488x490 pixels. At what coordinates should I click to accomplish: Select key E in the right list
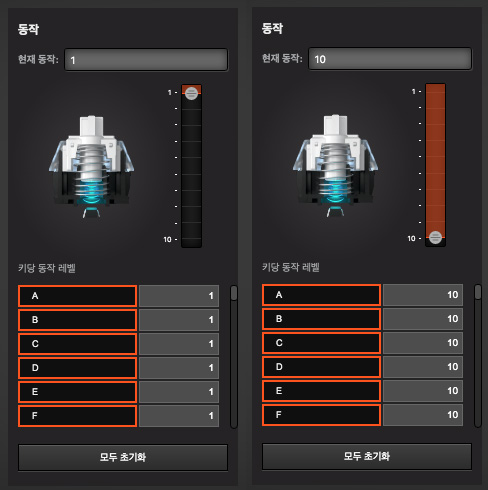click(x=321, y=391)
